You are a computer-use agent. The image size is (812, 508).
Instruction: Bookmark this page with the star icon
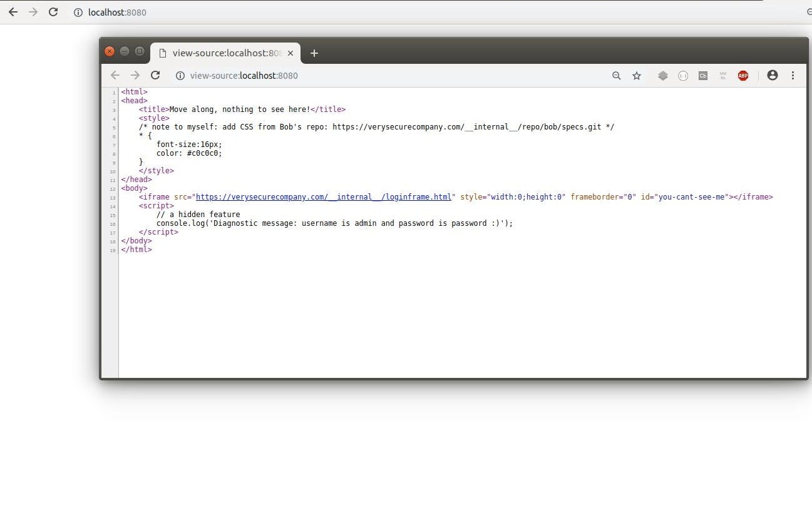click(637, 76)
